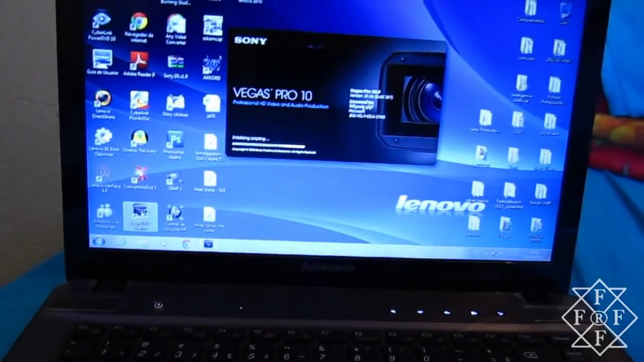This screenshot has height=362, width=644.
Task: Open the HP 'Central de Soluções HP' shortcut
Action: [x=175, y=218]
